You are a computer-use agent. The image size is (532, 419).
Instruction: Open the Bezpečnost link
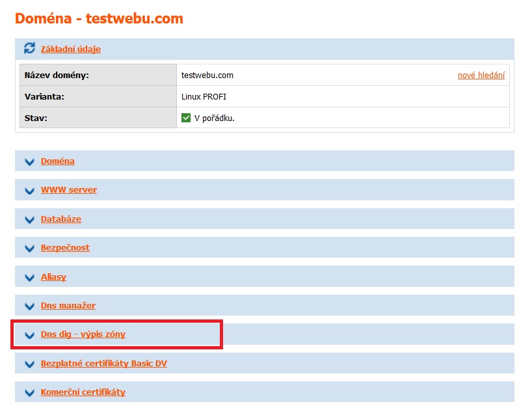point(65,248)
